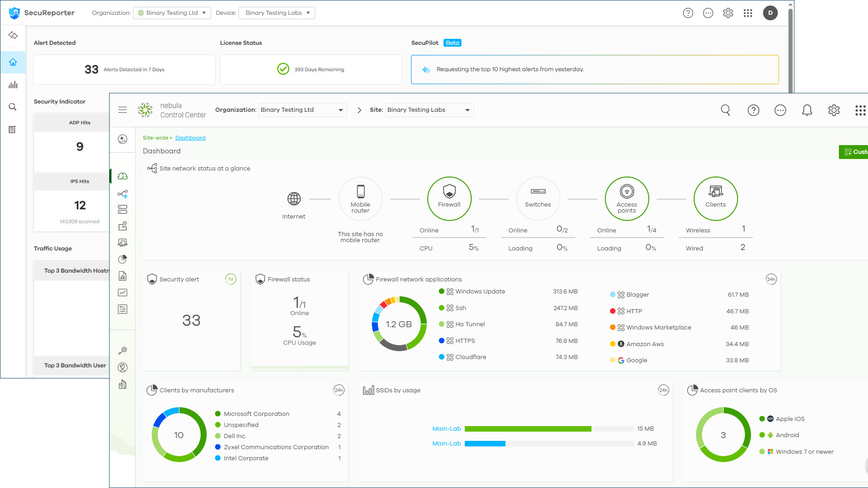The image size is (868, 488).
Task: Click second Main-Lab SSID link
Action: point(446,444)
